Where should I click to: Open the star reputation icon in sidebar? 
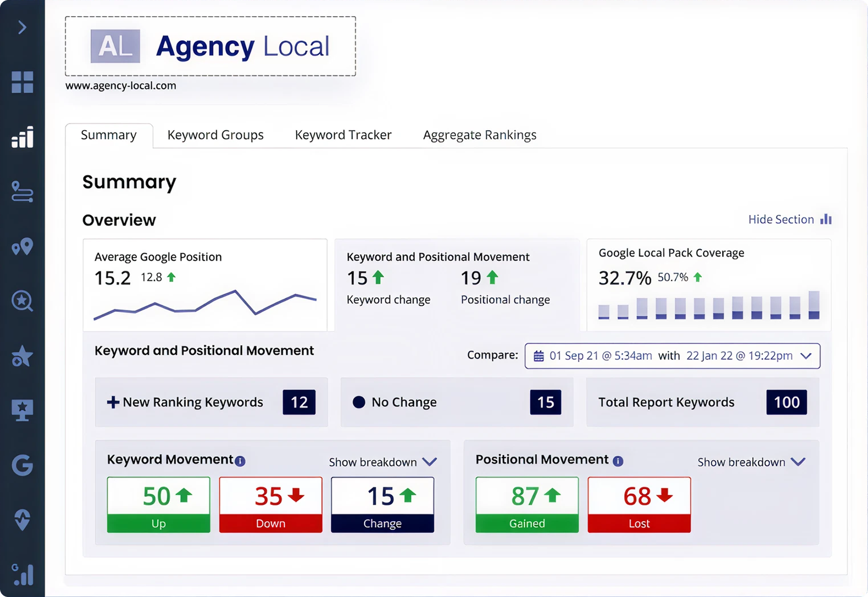click(x=22, y=356)
